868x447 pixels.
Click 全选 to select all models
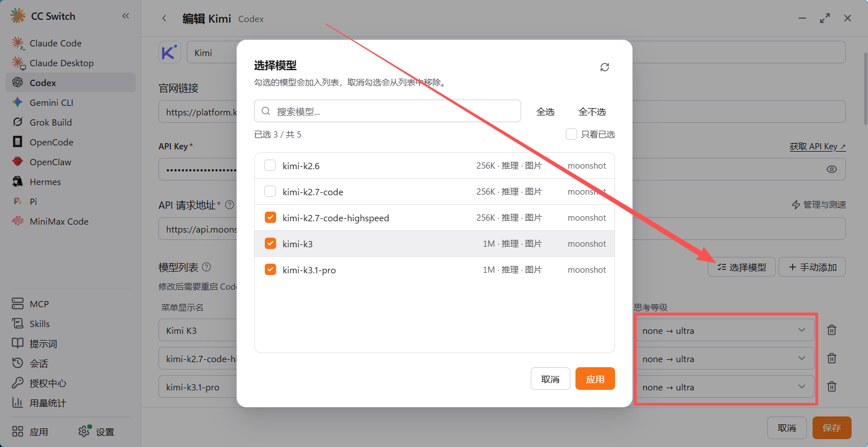point(545,111)
